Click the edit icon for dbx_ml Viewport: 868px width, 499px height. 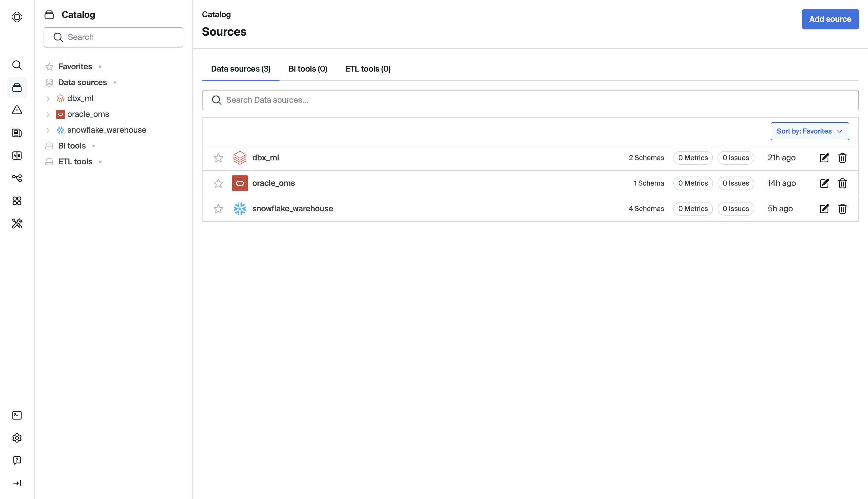(x=824, y=157)
